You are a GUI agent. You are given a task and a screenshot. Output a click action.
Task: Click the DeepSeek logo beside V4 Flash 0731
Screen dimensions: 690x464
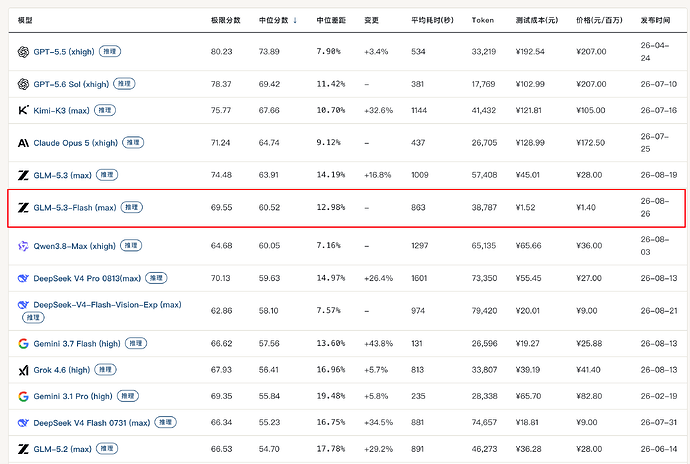pos(23,423)
